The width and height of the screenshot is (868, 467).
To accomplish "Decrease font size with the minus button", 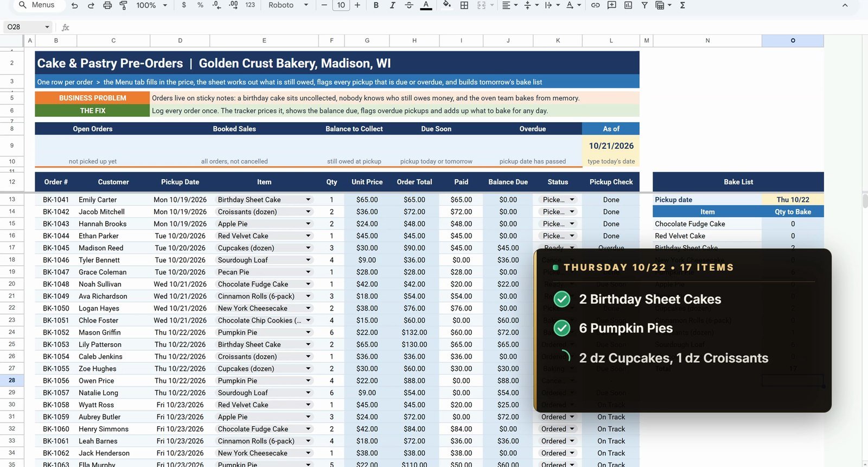I will click(x=324, y=5).
